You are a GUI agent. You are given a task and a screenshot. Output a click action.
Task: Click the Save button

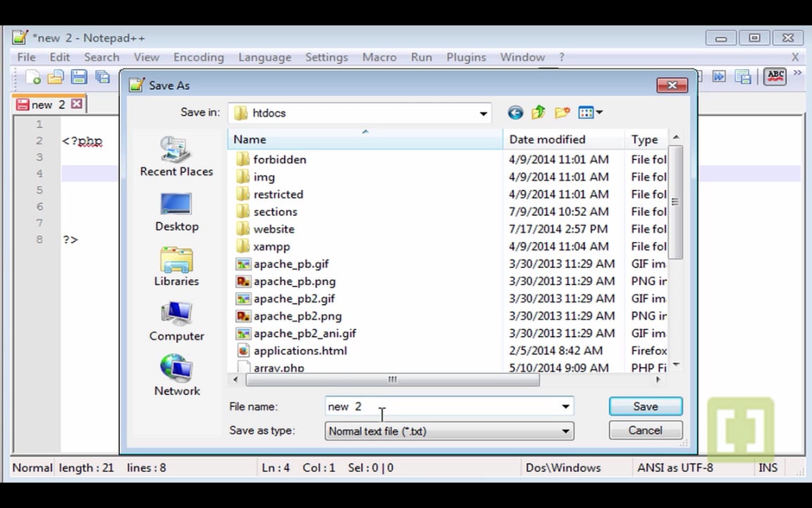(645, 406)
